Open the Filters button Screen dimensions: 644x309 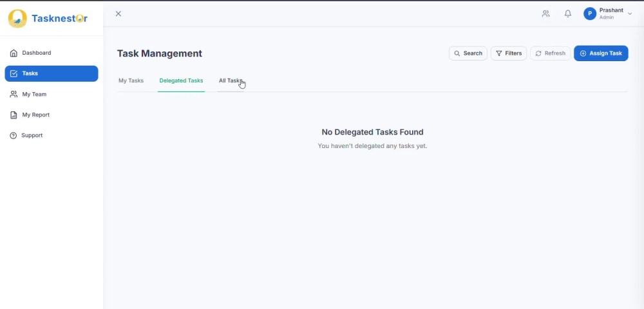click(509, 53)
